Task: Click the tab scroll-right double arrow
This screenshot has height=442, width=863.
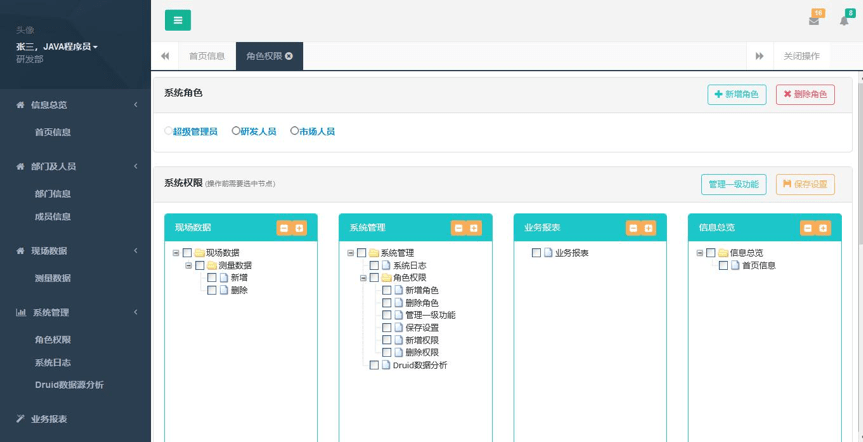Action: 759,56
